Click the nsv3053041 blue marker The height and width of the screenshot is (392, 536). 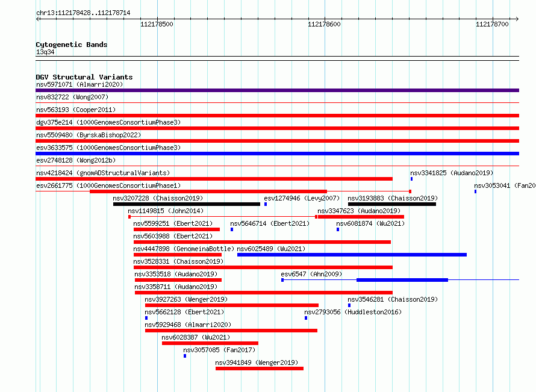click(476, 191)
